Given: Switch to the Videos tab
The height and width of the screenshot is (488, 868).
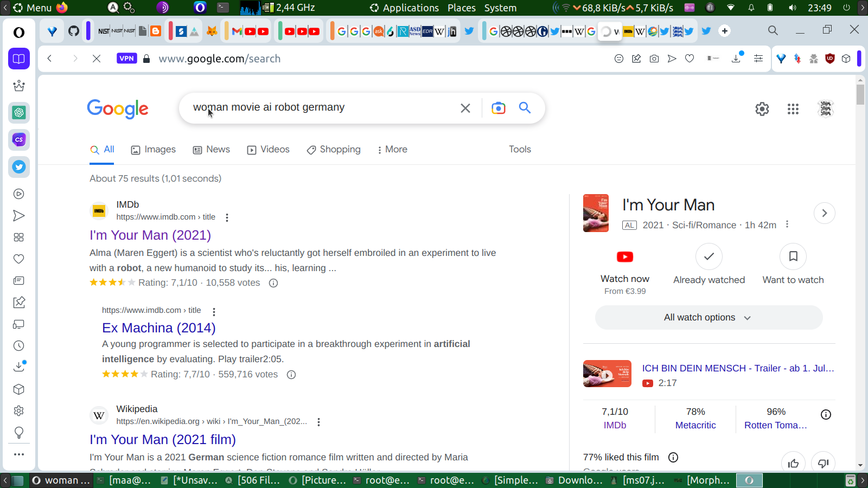Looking at the screenshot, I should [269, 150].
